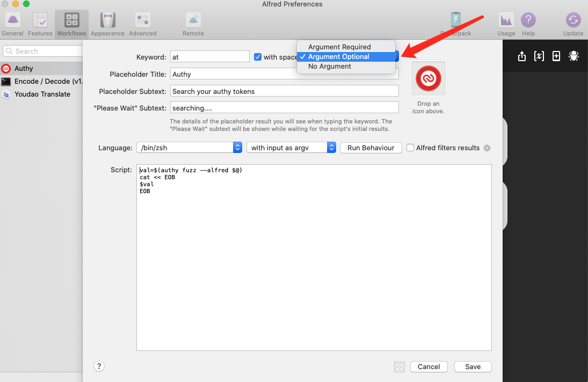Viewport: 588px width, 382px height.
Task: Click the question mark help button
Action: tap(99, 366)
